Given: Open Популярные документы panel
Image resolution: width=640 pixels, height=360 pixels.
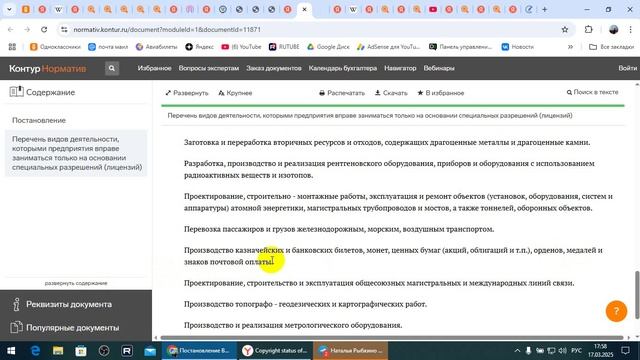Looking at the screenshot, I should pyautogui.click(x=76, y=327).
